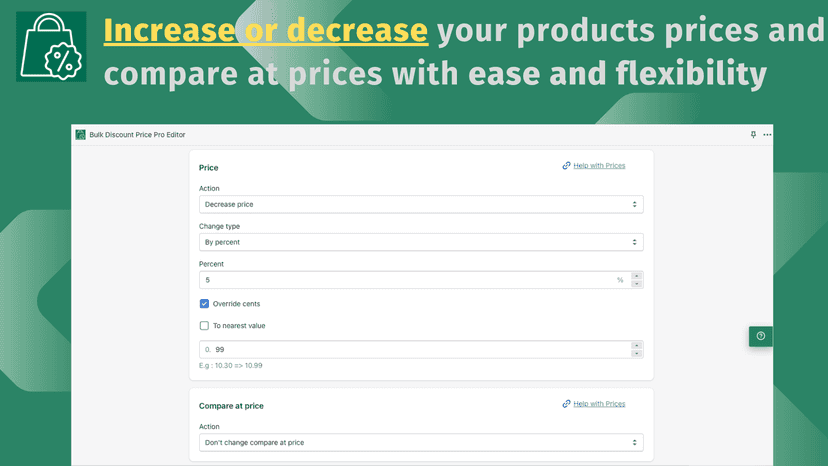Screen dimensions: 828x466
Task: Increment the Percent value with up arrow
Action: point(636,276)
